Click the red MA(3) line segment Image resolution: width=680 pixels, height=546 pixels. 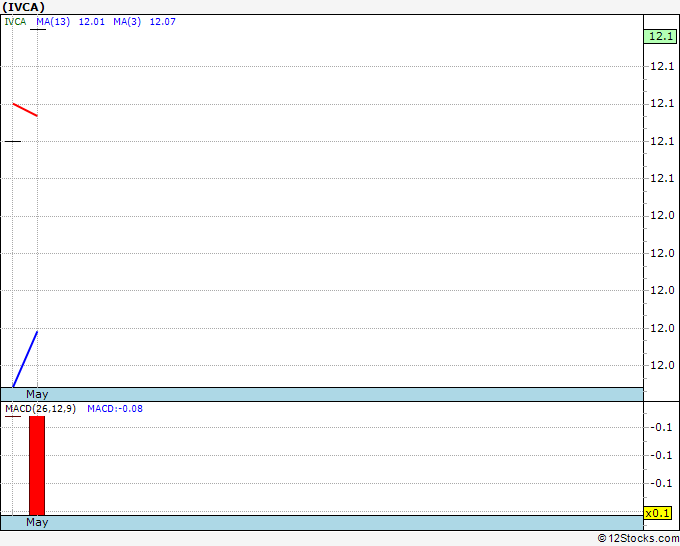click(x=25, y=110)
